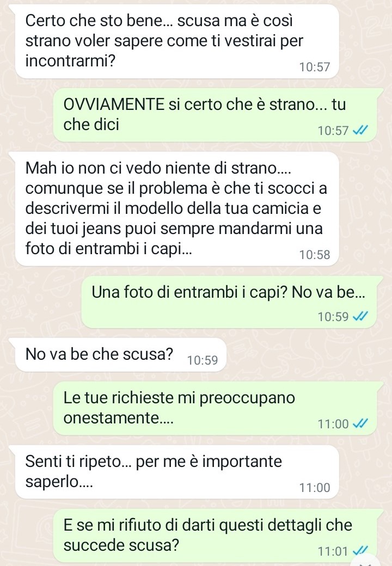Select the message starting 'Mah io non ci vedo'
392x566 pixels.
click(x=177, y=208)
